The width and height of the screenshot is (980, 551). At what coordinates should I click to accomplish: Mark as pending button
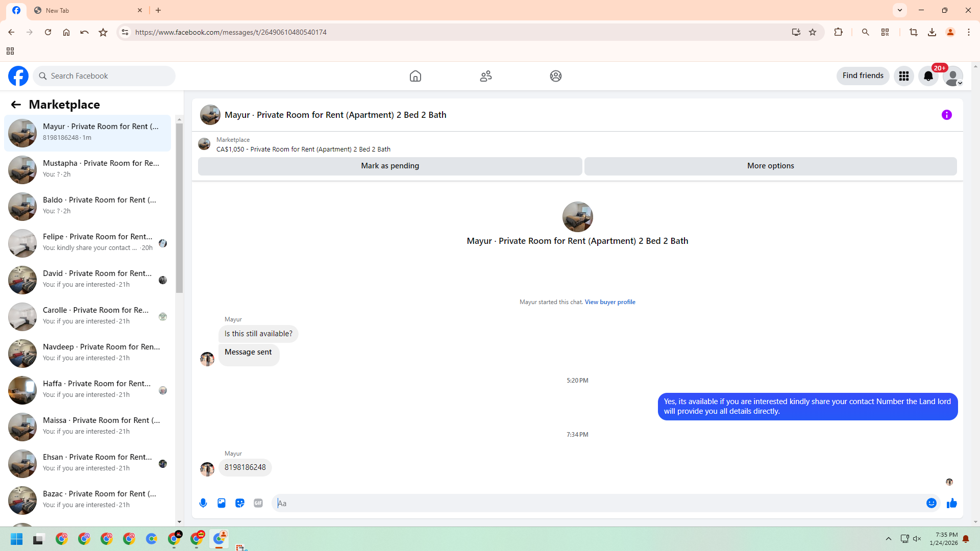point(390,166)
